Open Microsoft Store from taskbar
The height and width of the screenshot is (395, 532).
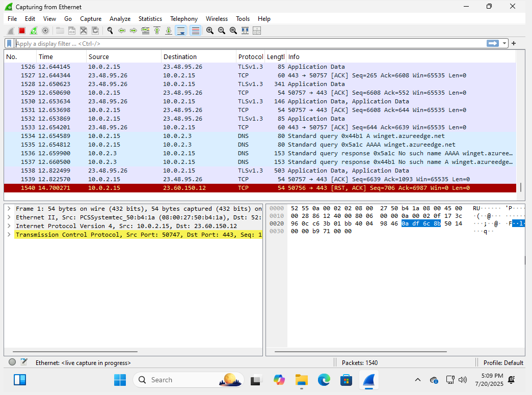[346, 380]
